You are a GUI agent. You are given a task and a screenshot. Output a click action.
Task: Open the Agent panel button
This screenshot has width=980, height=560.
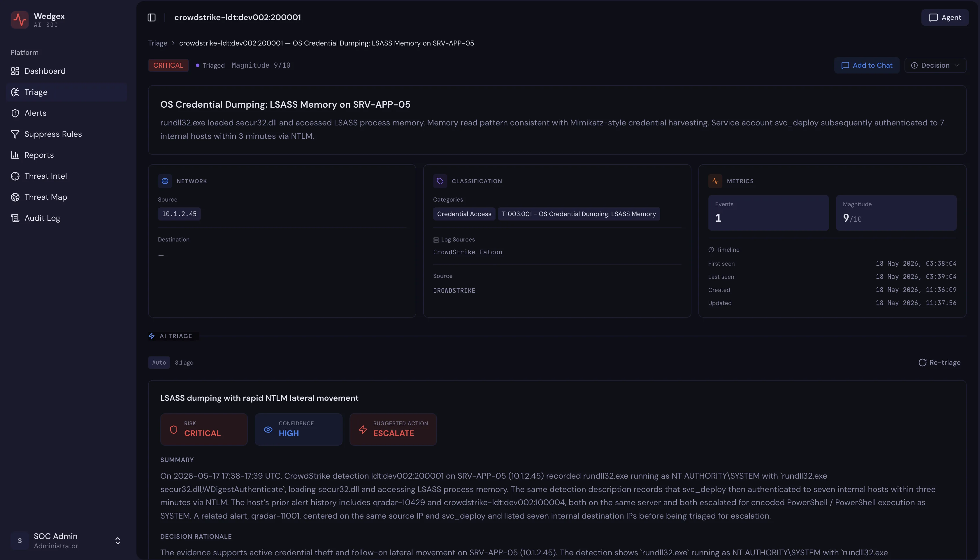945,17
